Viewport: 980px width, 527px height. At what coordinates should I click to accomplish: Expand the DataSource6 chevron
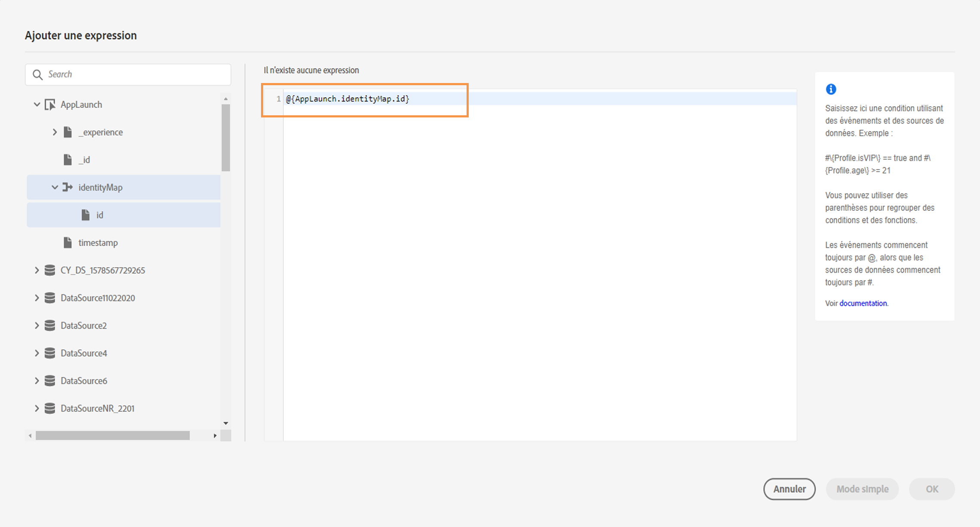(x=37, y=381)
